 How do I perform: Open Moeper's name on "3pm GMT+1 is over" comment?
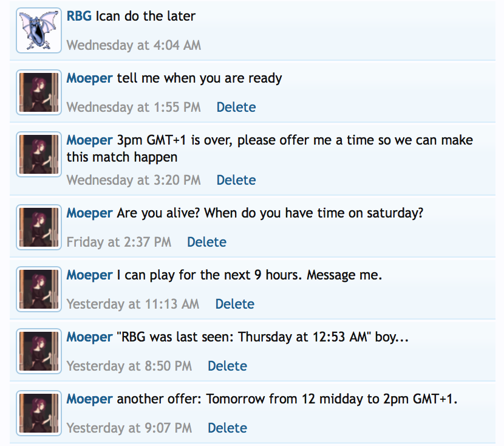(89, 140)
